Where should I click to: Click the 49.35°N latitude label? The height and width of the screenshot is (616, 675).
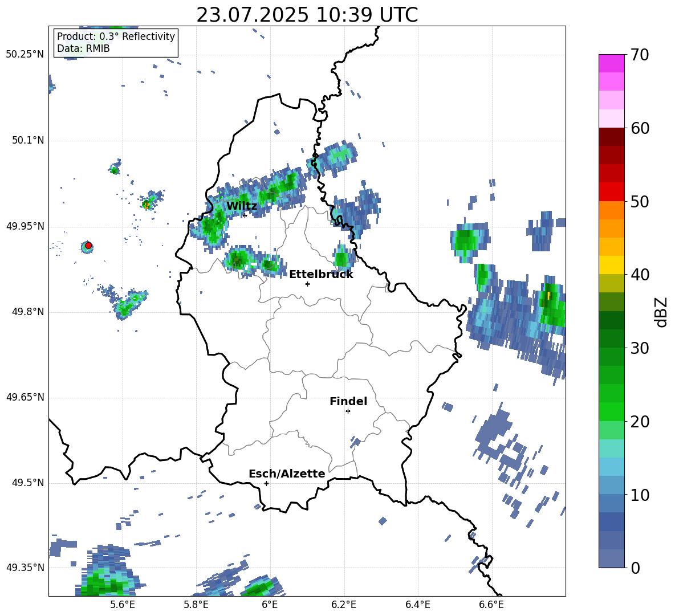25,568
